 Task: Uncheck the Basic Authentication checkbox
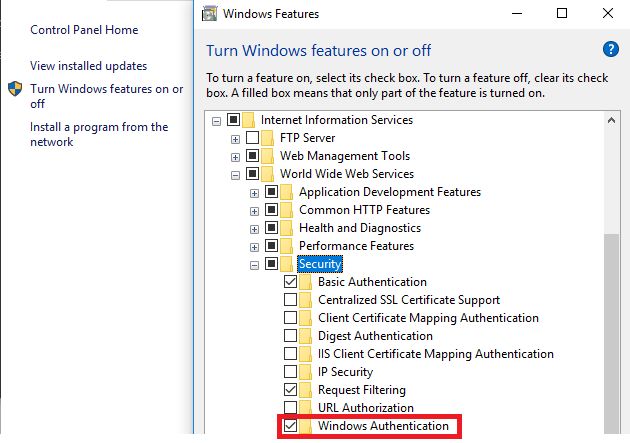[290, 282]
